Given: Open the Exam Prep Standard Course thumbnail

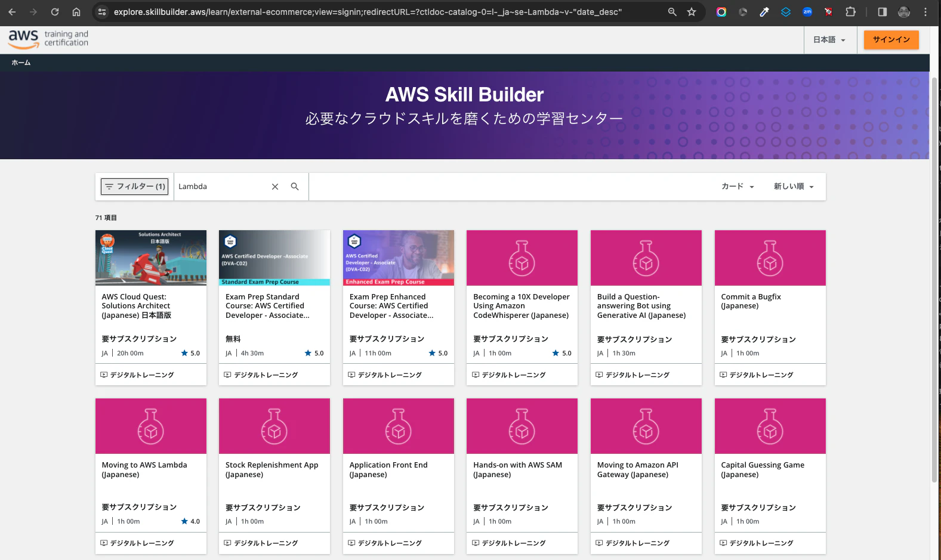Looking at the screenshot, I should [x=274, y=258].
